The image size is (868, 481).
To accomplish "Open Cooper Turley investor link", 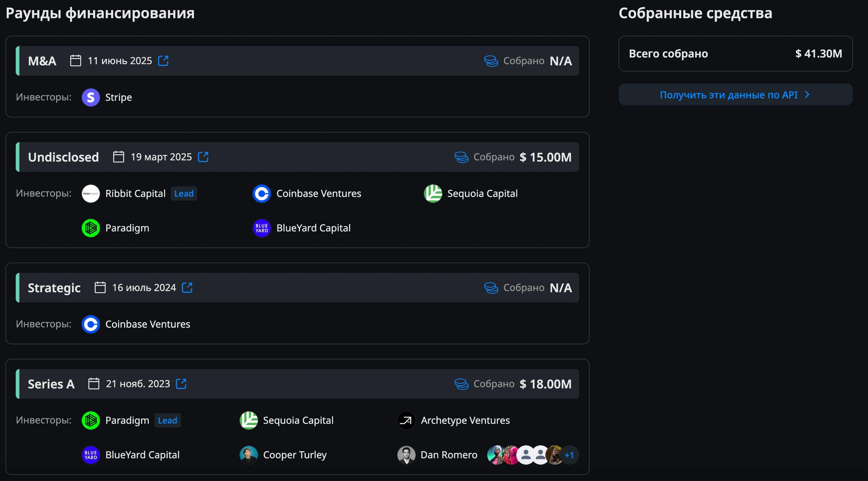I will [295, 455].
